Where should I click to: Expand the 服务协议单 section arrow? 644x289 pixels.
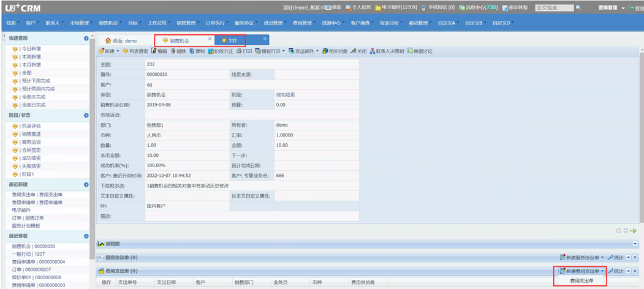pos(629,257)
